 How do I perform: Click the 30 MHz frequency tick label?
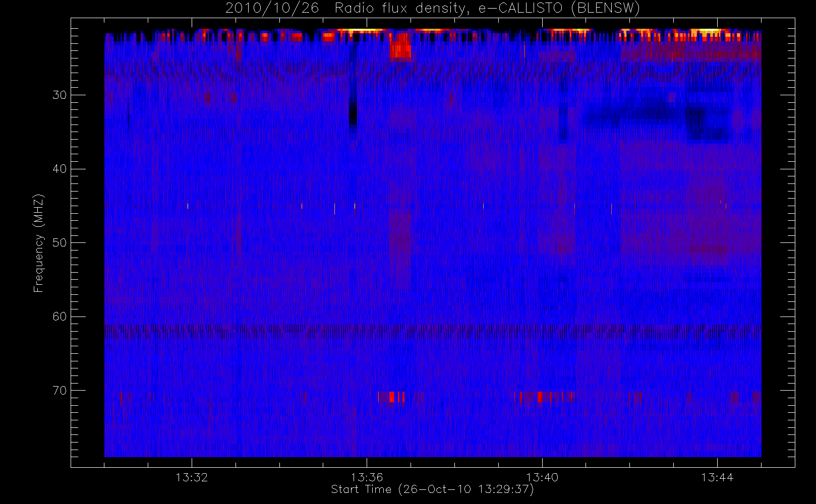click(x=60, y=95)
